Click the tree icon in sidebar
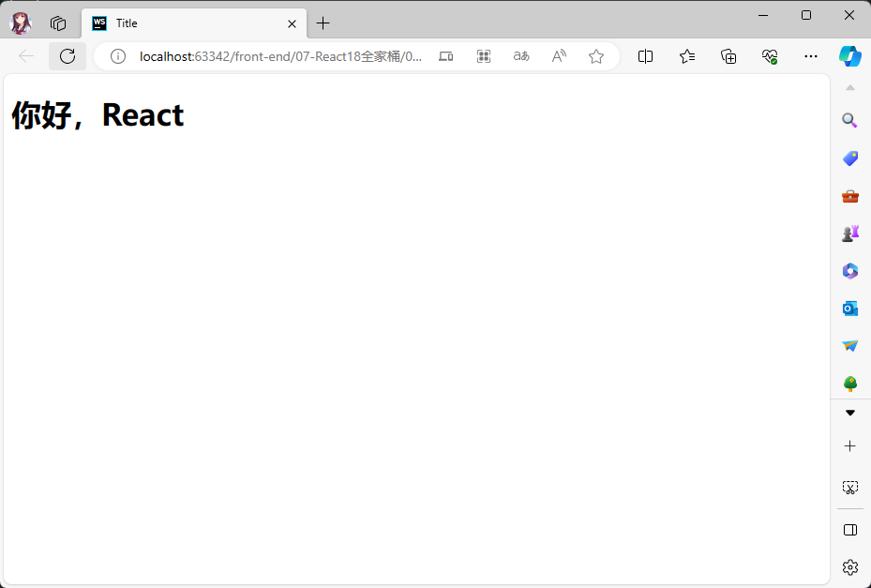Screen dimensions: 871x588 click(x=850, y=384)
